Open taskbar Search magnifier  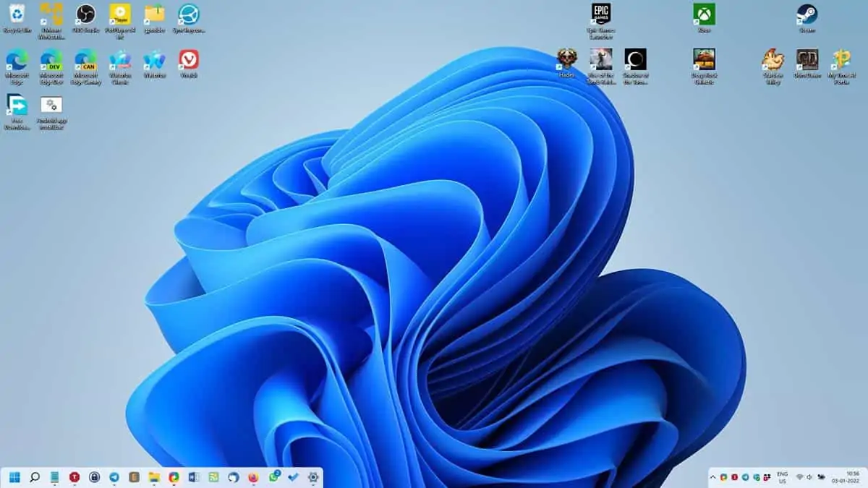click(x=35, y=477)
